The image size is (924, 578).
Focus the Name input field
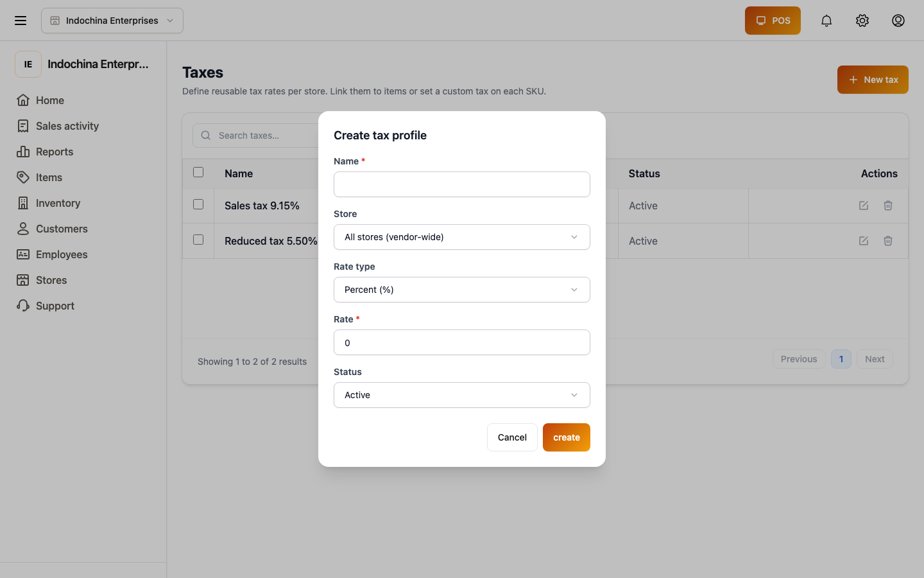tap(462, 184)
